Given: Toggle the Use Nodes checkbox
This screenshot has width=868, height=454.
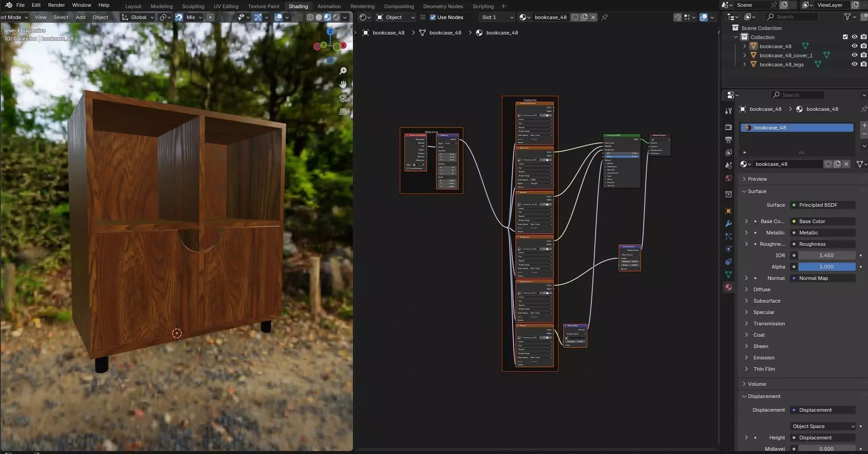Looking at the screenshot, I should tap(433, 17).
